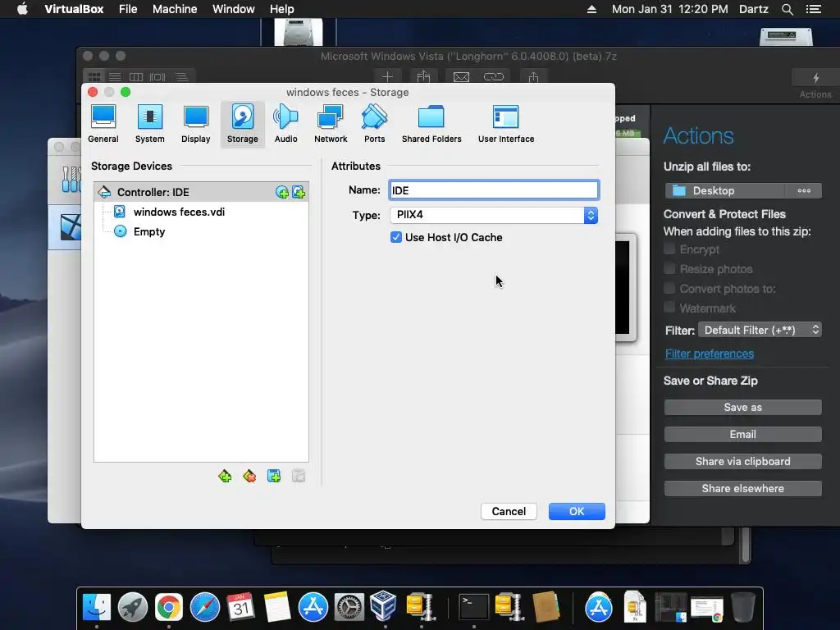Screen dimensions: 840x630
Task: Open Notes from the Dock
Action: pos(277,608)
